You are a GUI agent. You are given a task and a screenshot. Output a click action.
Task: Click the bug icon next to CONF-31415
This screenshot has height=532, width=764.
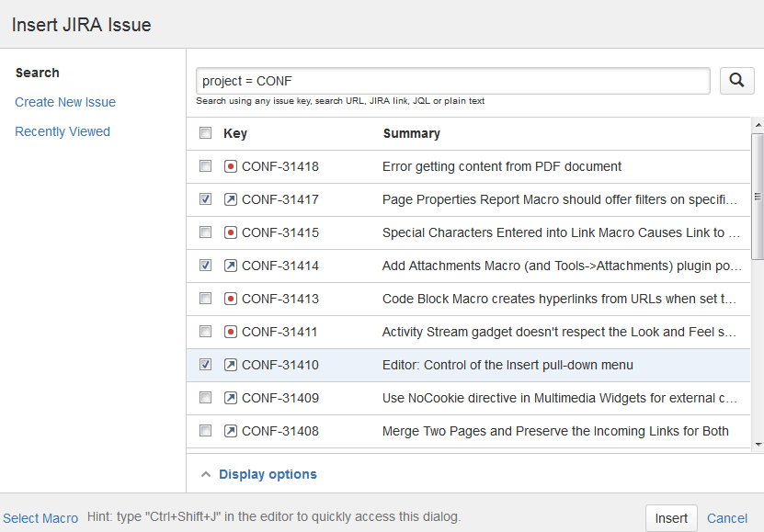point(231,232)
